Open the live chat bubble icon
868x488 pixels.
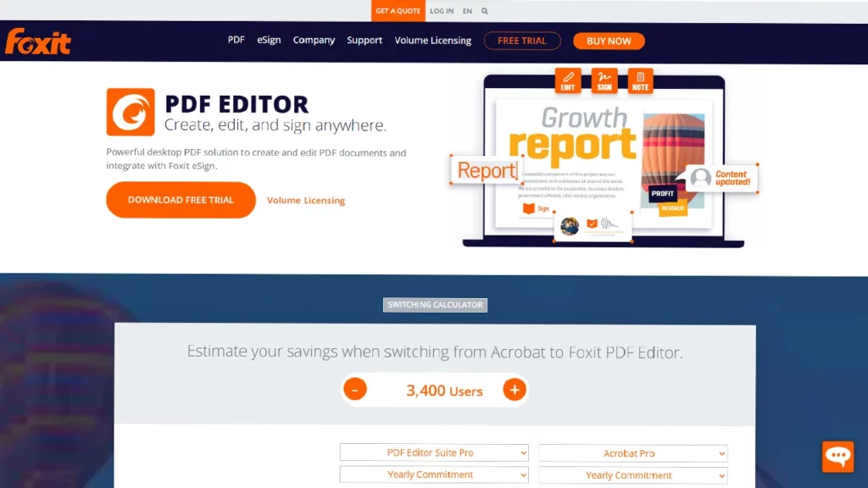click(837, 457)
